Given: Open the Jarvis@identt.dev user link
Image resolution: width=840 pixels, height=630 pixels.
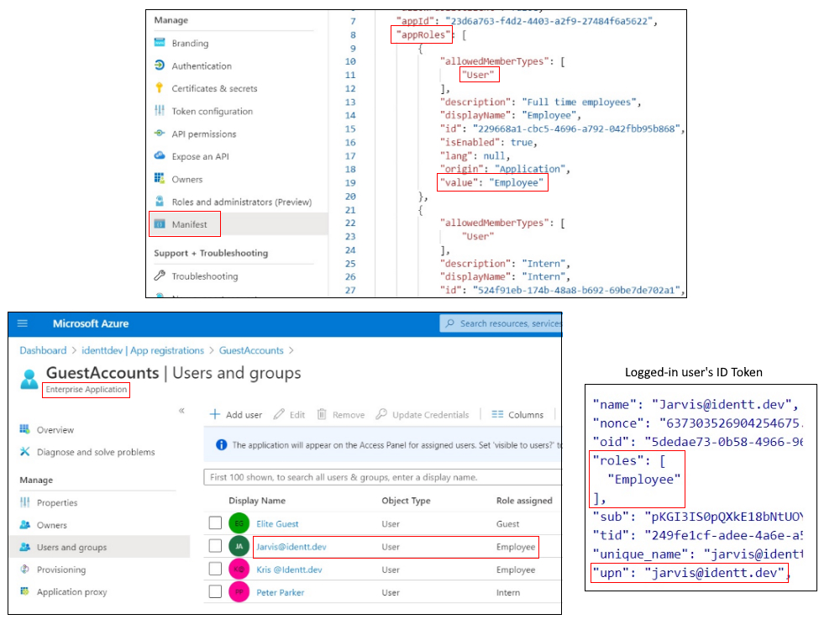Looking at the screenshot, I should 291,547.
